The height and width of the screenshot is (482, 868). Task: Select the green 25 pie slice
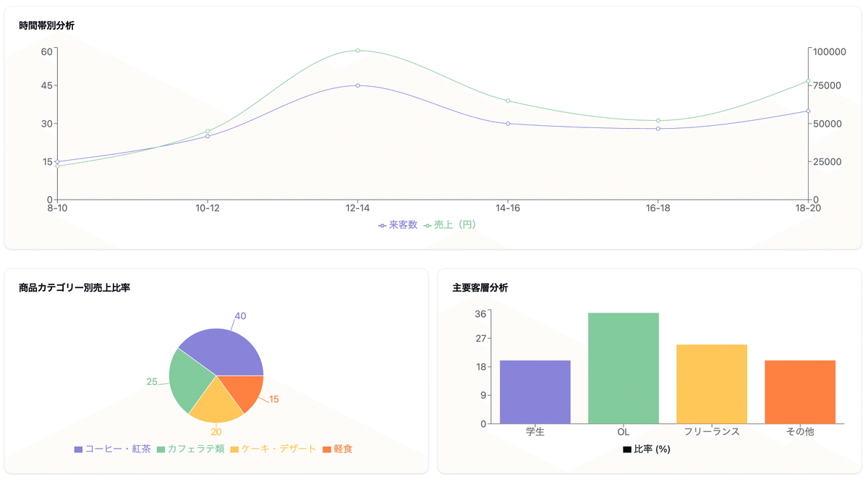click(x=190, y=380)
